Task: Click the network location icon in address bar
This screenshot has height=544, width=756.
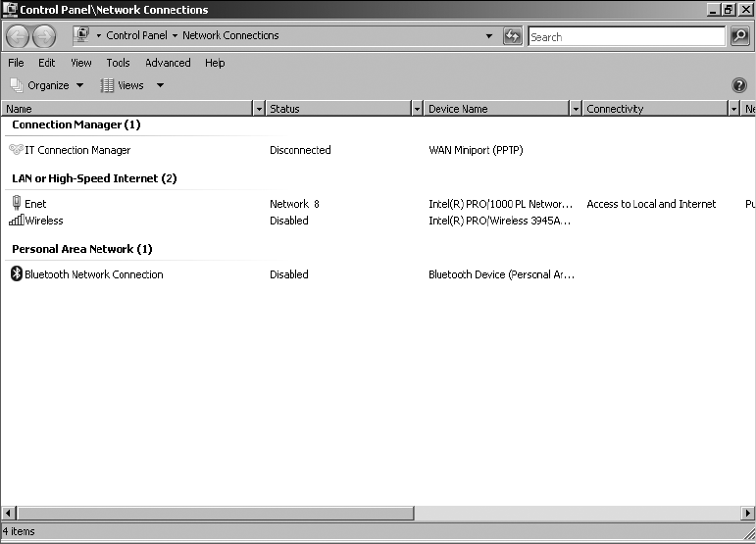Action: (82, 35)
